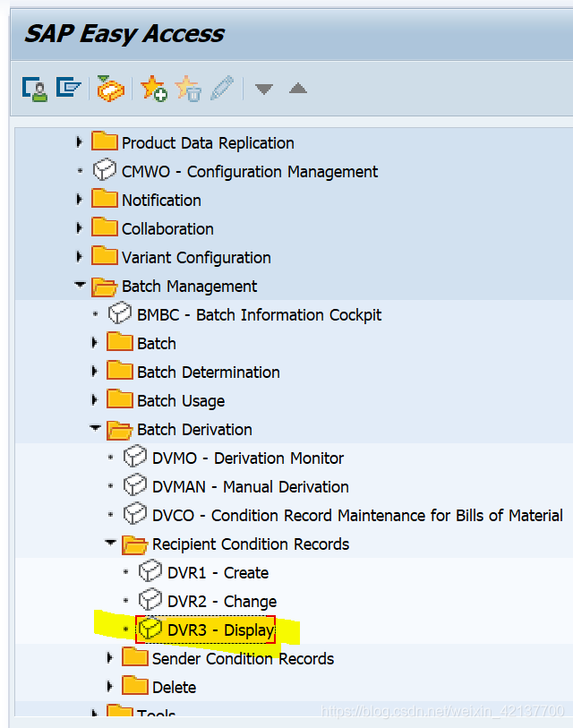Click the Product Data Replication folder icon
The height and width of the screenshot is (728, 573).
pos(104,141)
